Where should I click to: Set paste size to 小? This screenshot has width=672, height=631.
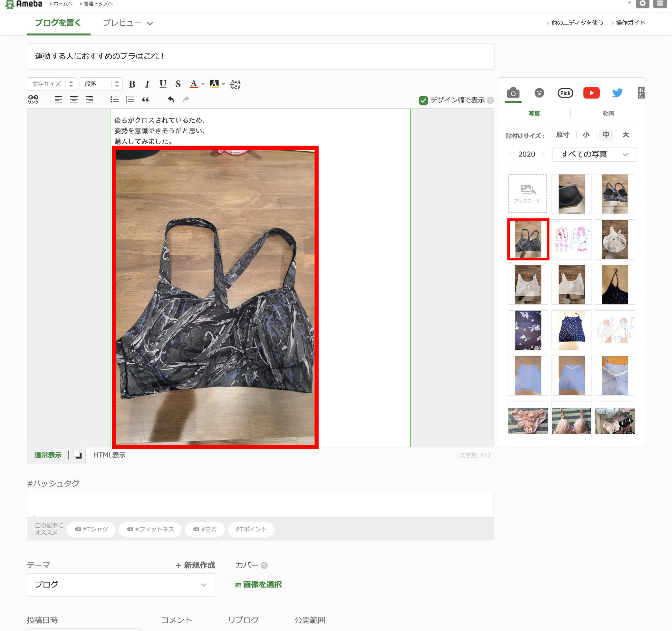pos(586,135)
